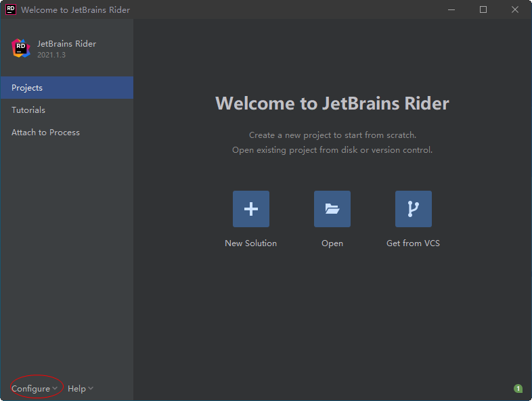Open the Attach to Process tab
This screenshot has height=401, width=532.
[67, 132]
